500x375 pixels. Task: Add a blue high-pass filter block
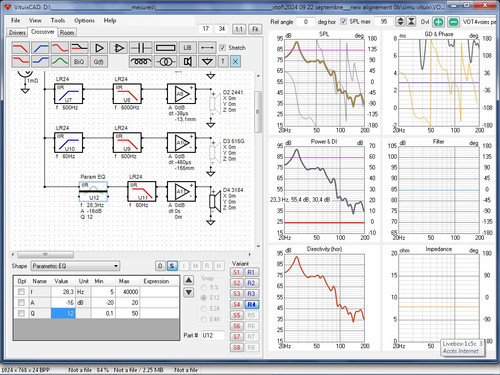click(x=40, y=48)
